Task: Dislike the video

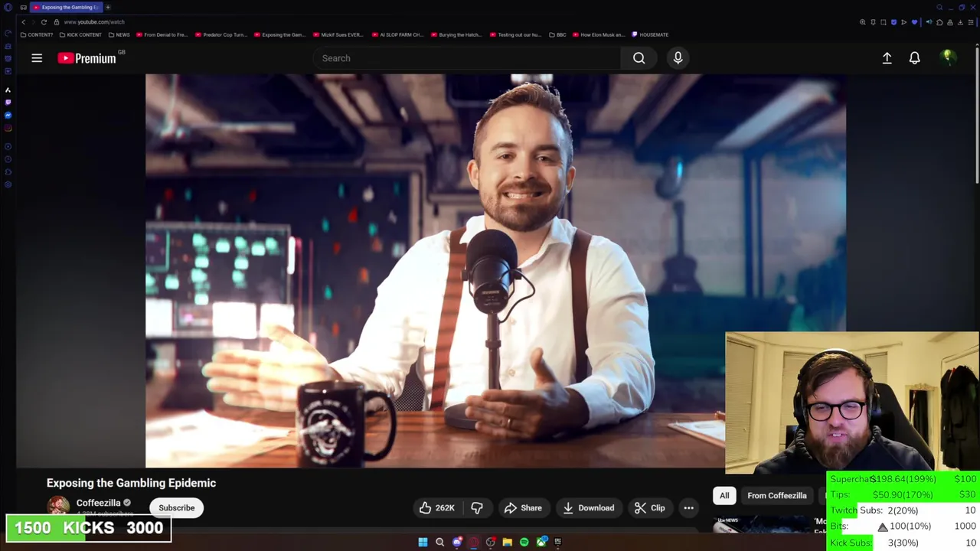Action: (x=476, y=508)
